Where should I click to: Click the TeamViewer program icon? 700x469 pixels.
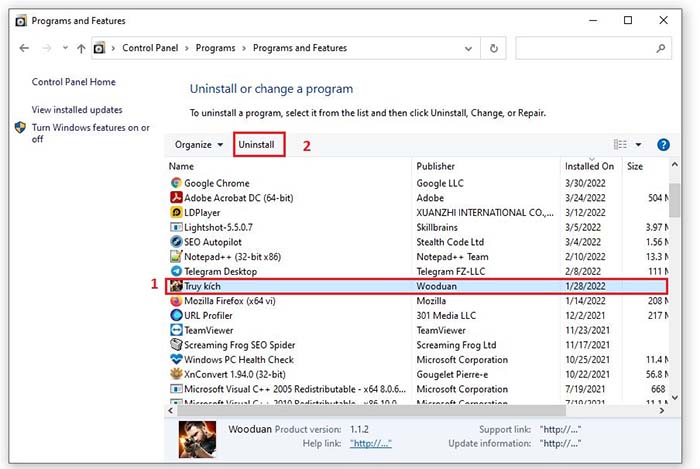(176, 330)
